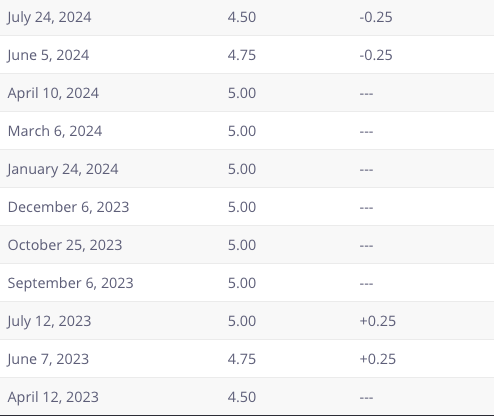Select the April 10, 2024 row date
Viewport: 494px width, 416px height.
[53, 93]
